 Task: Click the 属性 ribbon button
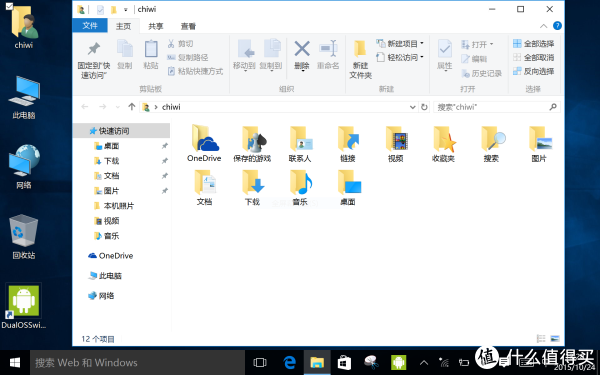pyautogui.click(x=445, y=56)
